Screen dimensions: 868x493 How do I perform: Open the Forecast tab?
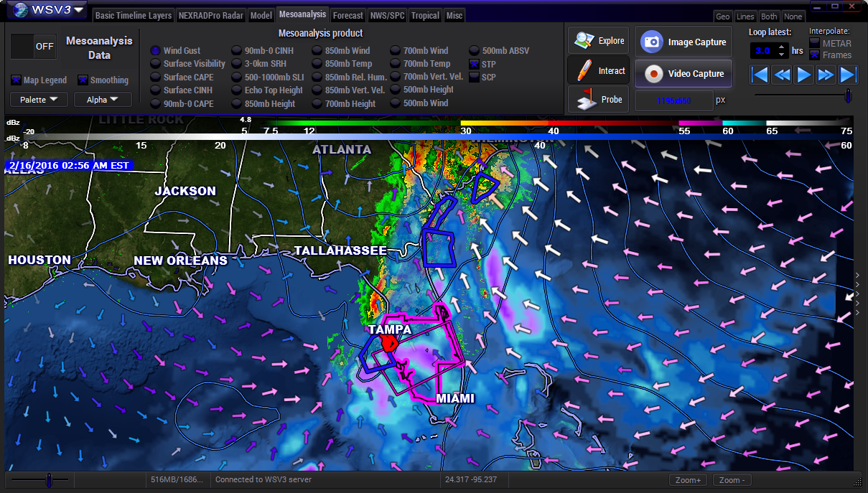click(348, 16)
